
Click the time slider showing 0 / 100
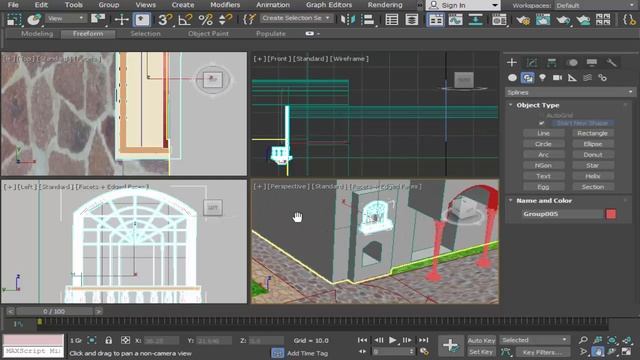(54, 311)
